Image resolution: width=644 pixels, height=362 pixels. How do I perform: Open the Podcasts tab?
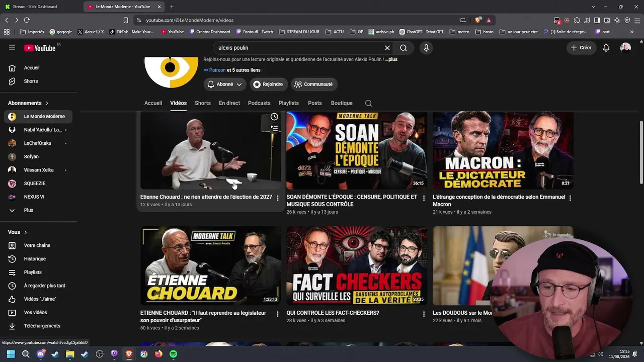click(x=259, y=103)
